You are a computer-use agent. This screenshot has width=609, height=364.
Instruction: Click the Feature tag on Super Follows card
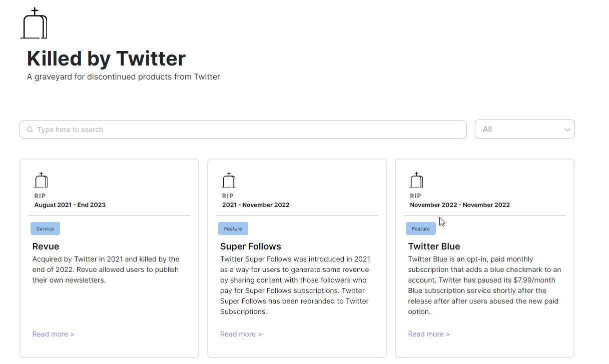pyautogui.click(x=233, y=228)
